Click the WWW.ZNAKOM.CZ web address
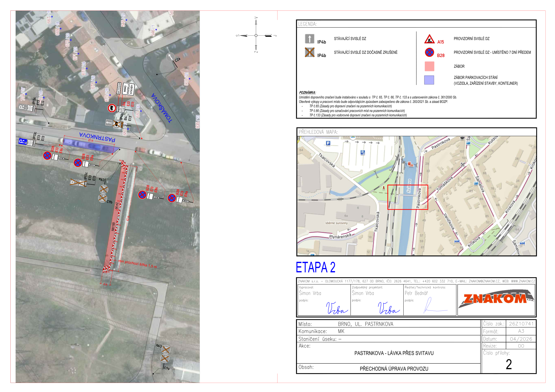 523,281
